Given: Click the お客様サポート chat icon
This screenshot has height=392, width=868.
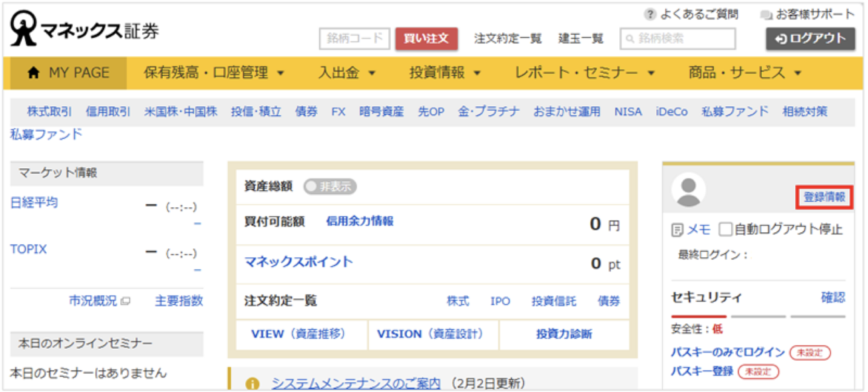Looking at the screenshot, I should [x=766, y=15].
